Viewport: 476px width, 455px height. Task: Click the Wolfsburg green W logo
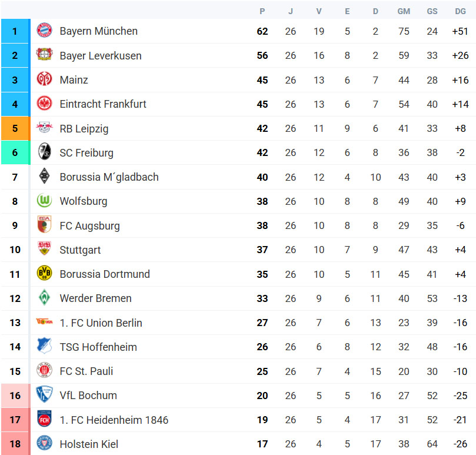(44, 201)
